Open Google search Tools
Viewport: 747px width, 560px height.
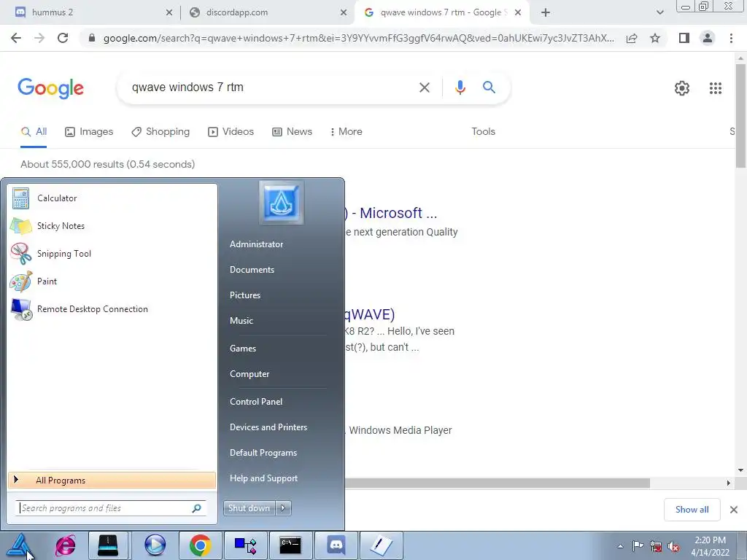(483, 132)
